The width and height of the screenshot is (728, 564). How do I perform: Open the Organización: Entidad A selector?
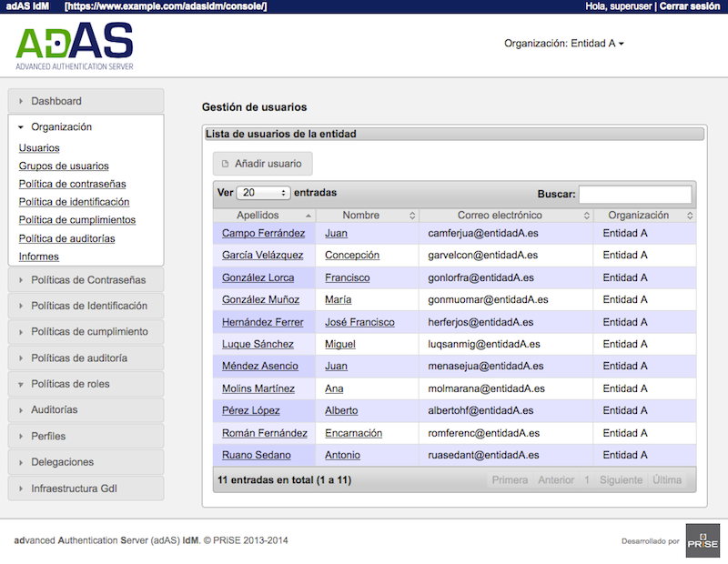coord(563,43)
